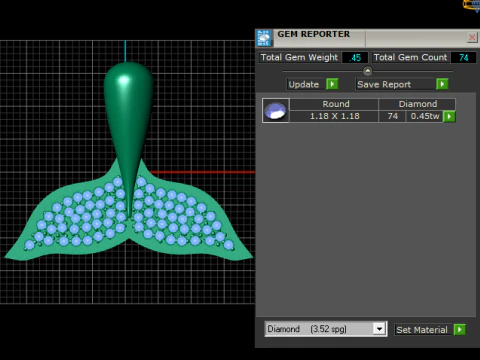Click the Total Gem Weight label
The image size is (480, 360).
pos(299,57)
